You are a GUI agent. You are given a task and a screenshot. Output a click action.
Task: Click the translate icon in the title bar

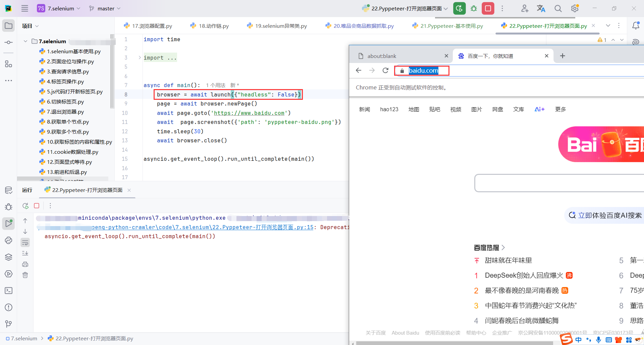541,8
